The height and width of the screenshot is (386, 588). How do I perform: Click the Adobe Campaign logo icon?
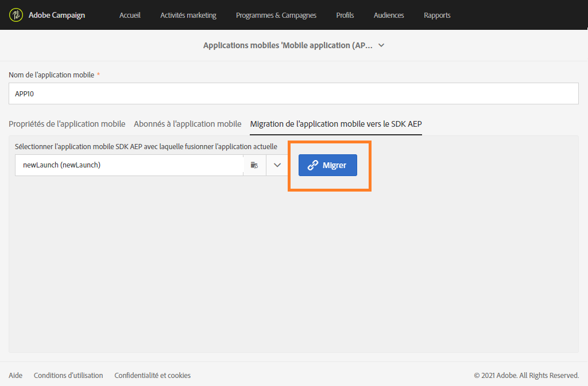(x=16, y=15)
